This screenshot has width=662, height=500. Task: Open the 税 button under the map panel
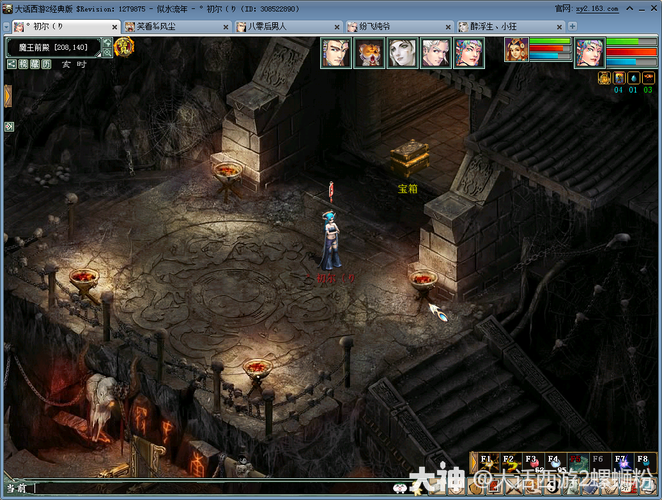(x=23, y=64)
